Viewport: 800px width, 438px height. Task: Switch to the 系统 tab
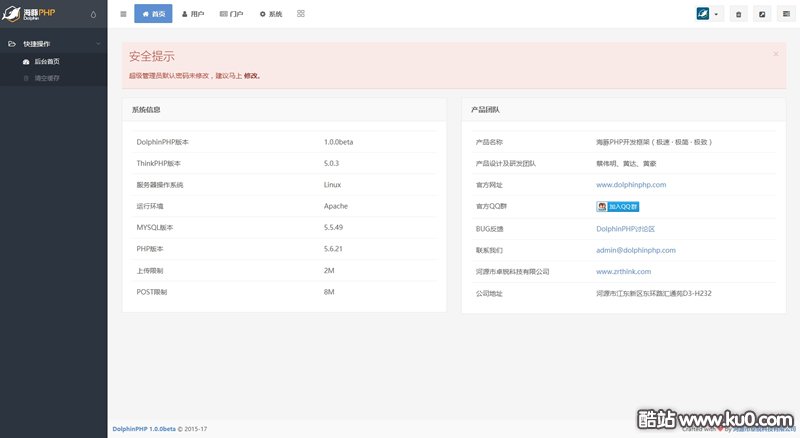(x=271, y=14)
